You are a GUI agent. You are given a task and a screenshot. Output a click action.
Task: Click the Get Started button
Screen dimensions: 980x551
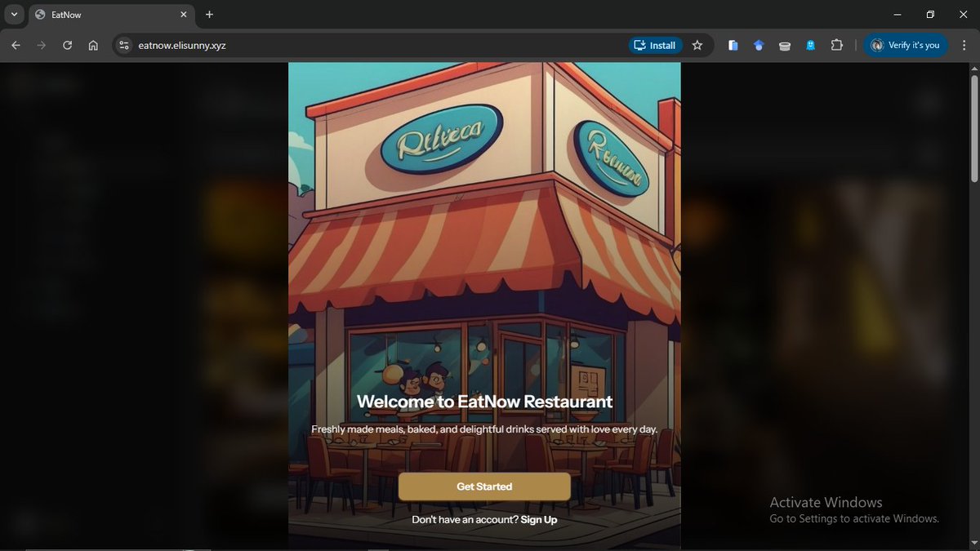pyautogui.click(x=484, y=487)
